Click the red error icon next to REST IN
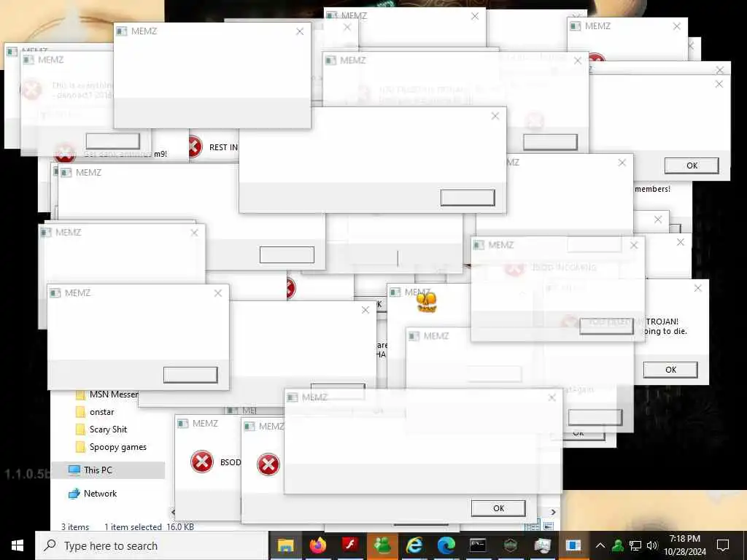 pyautogui.click(x=196, y=147)
